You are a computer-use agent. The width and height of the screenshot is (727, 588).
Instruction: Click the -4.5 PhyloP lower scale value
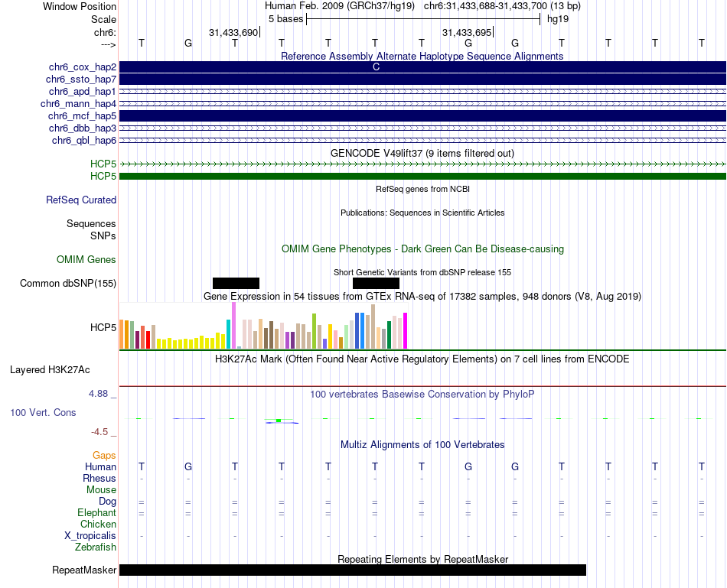pyautogui.click(x=99, y=432)
